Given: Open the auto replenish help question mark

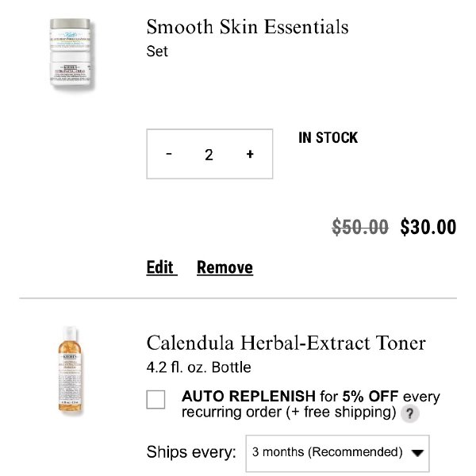Looking at the screenshot, I should (409, 413).
